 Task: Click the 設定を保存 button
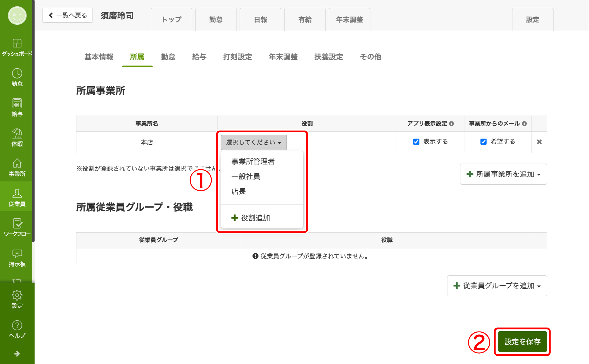tap(522, 342)
